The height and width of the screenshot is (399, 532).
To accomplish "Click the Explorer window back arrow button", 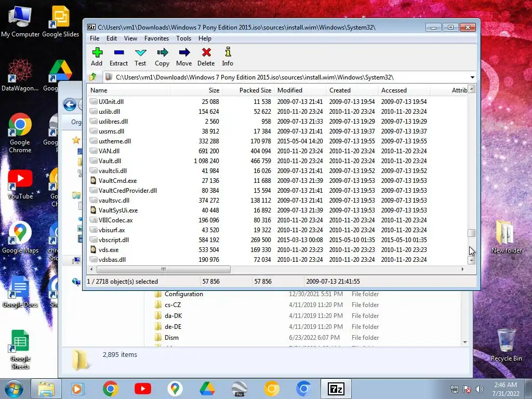I will 70,105.
